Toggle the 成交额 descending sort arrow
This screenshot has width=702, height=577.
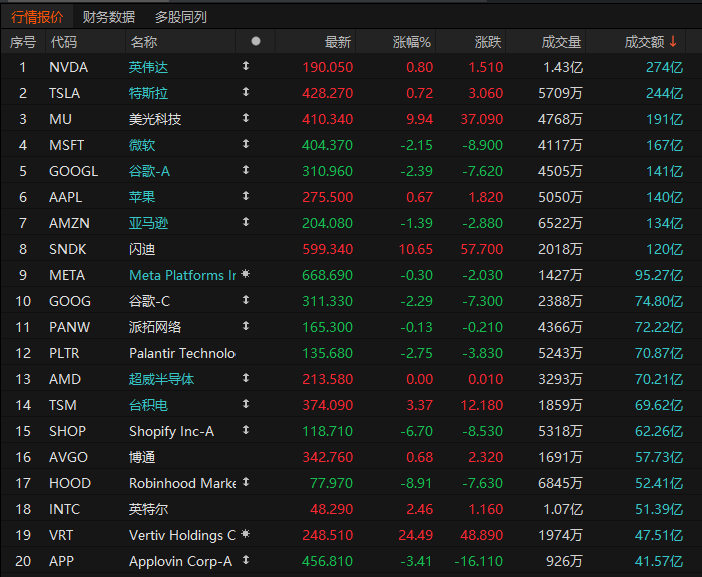coord(673,42)
